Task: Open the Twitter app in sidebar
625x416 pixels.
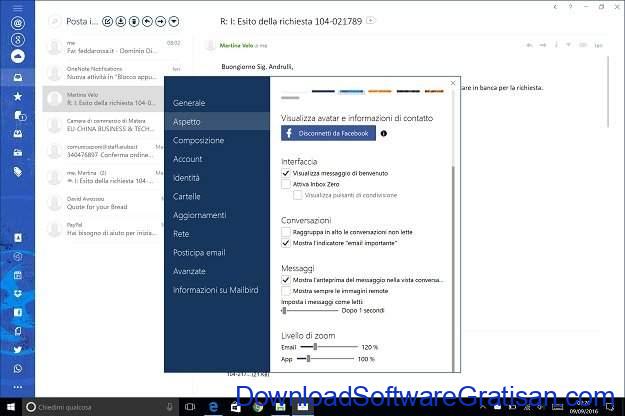Action: click(18, 350)
